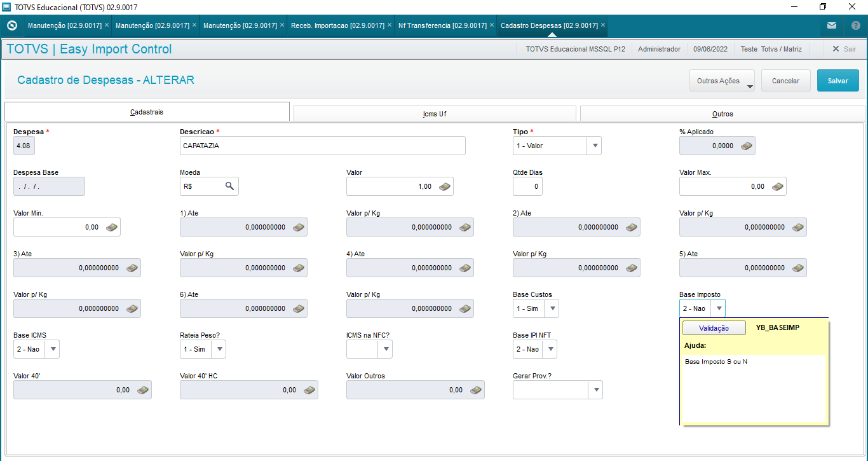Switch to the Nf Transferencia tab
Image resolution: width=868 pixels, height=461 pixels.
coord(442,25)
